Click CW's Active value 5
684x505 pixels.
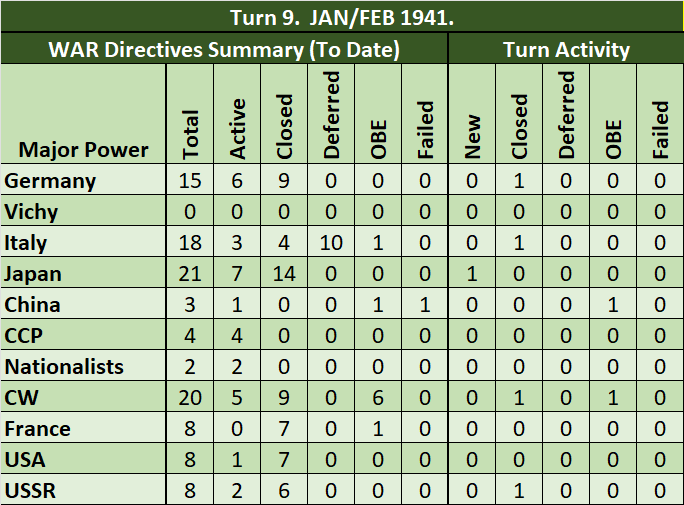click(x=237, y=397)
